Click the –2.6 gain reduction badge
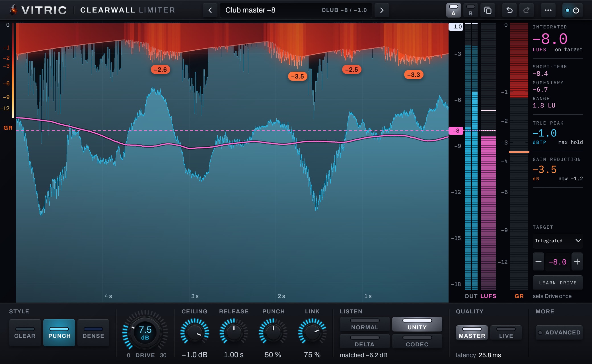Image resolution: width=592 pixels, height=364 pixels. coord(161,69)
